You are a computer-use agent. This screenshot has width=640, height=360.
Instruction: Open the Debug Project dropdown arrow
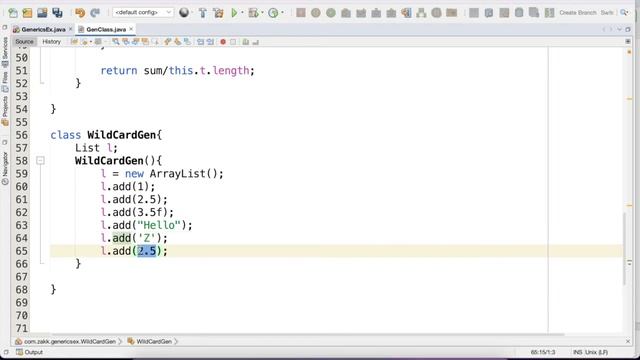262,13
